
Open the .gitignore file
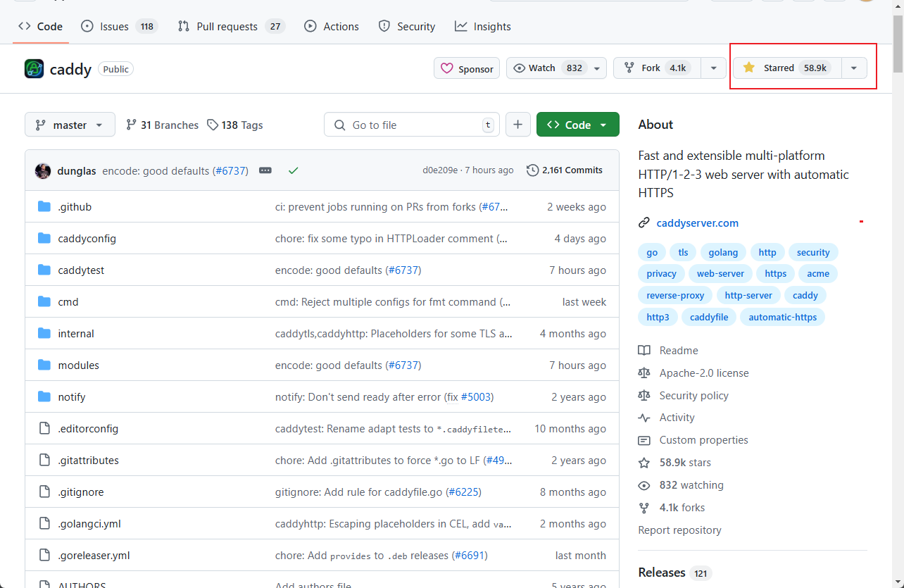coord(81,492)
